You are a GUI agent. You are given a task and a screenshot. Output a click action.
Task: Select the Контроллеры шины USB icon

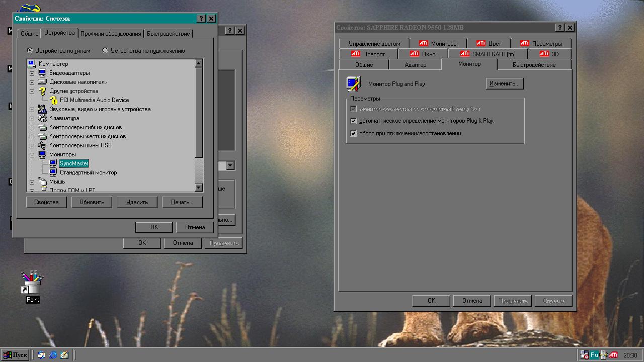42,145
